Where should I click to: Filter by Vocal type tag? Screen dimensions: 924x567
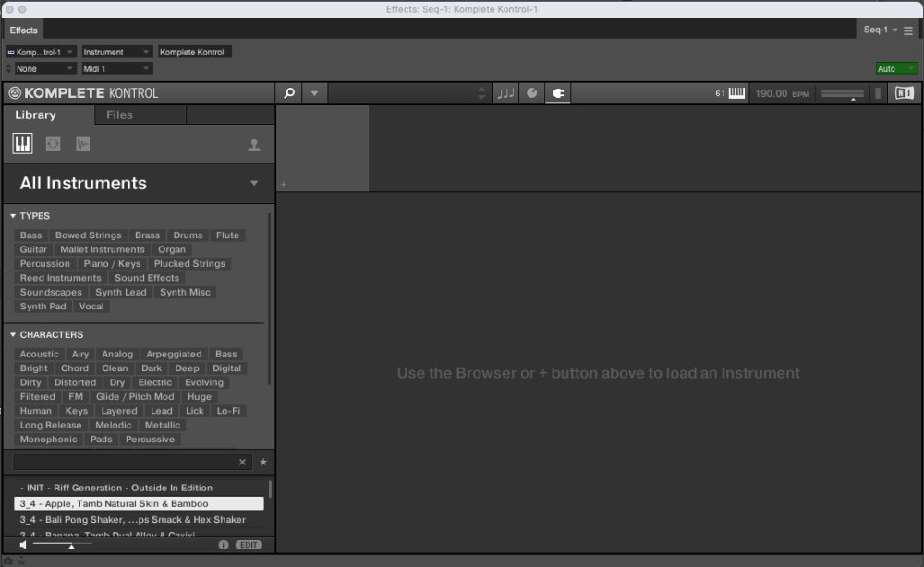click(91, 307)
